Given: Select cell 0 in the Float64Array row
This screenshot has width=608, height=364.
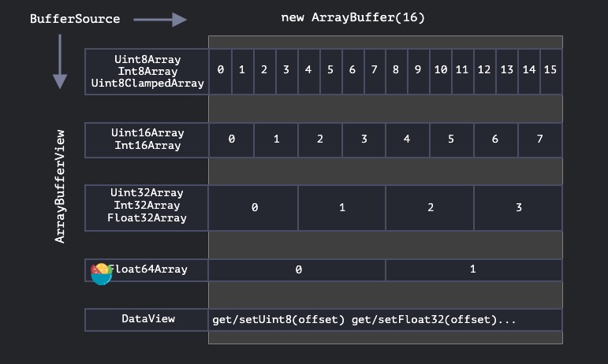Looking at the screenshot, I should pos(297,270).
